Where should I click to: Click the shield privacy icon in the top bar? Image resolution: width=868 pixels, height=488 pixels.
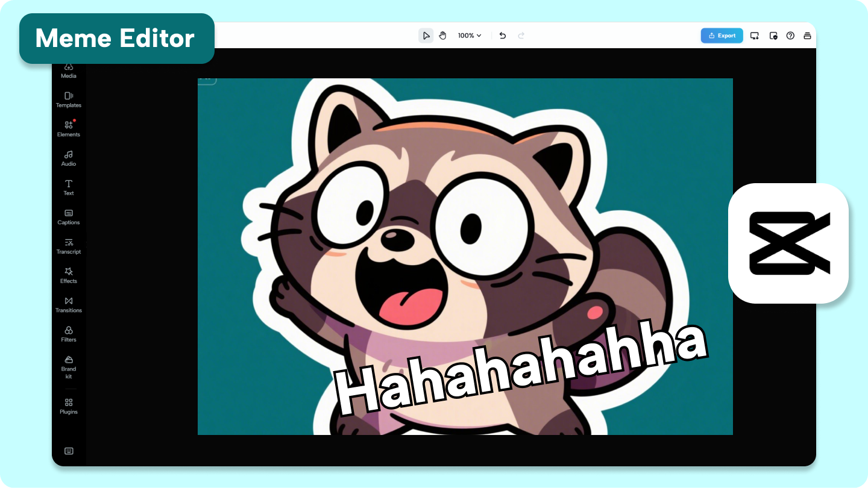773,36
